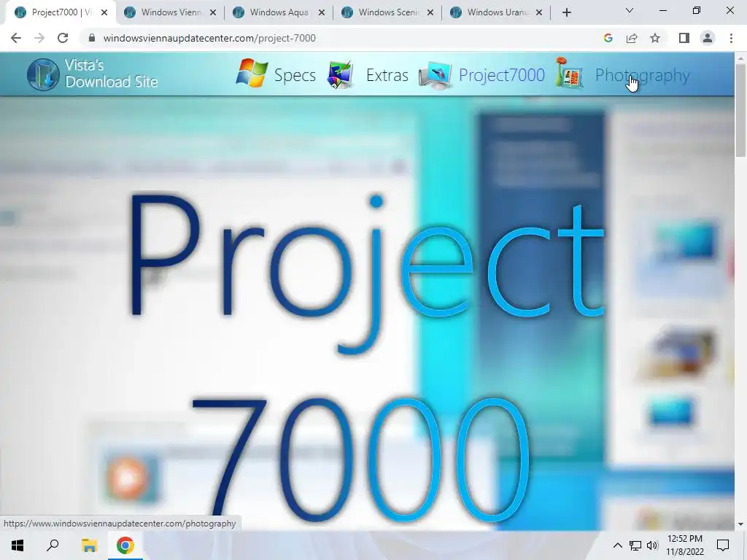Open the Windows Start menu
Viewport: 747px width, 560px height.
pyautogui.click(x=18, y=545)
